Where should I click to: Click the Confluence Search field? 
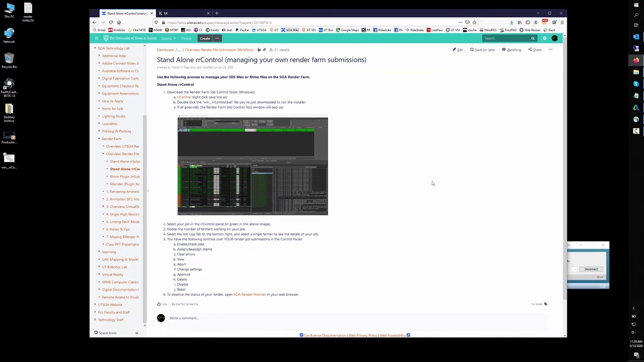(509, 38)
